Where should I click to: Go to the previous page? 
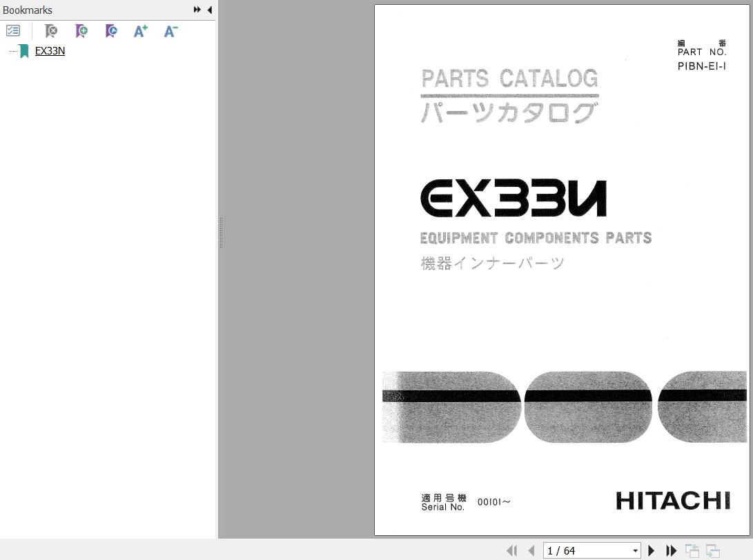click(531, 550)
